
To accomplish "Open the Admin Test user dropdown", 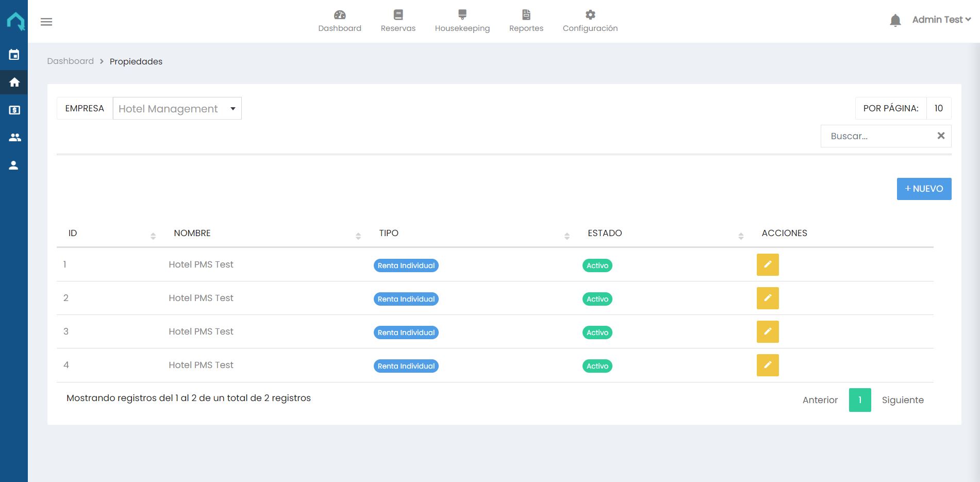I will pos(941,20).
